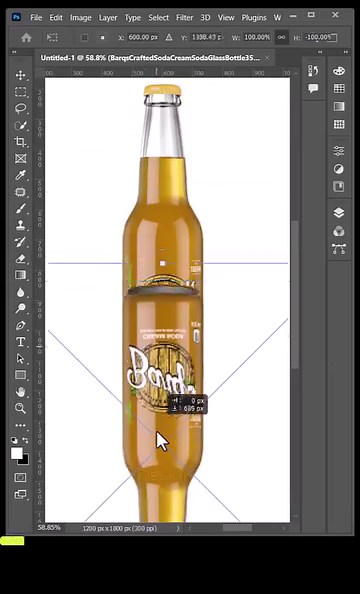
Task: Expand the middle panel dock double arrows
Action: (x=320, y=52)
